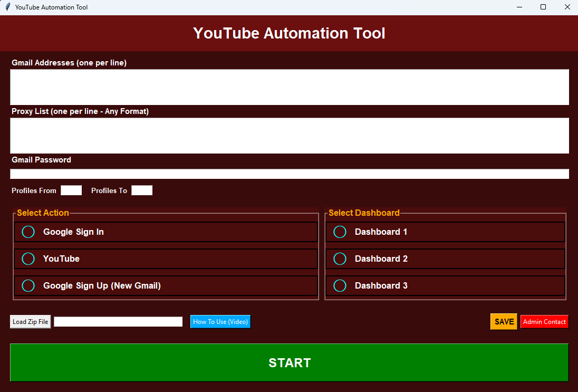
Task: Maximize the YouTube Automation Tool window
Action: point(543,7)
